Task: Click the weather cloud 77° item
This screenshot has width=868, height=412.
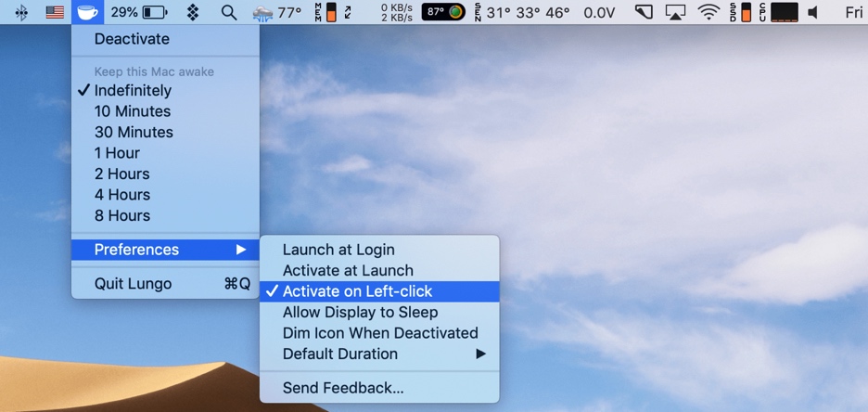Action: [x=276, y=12]
